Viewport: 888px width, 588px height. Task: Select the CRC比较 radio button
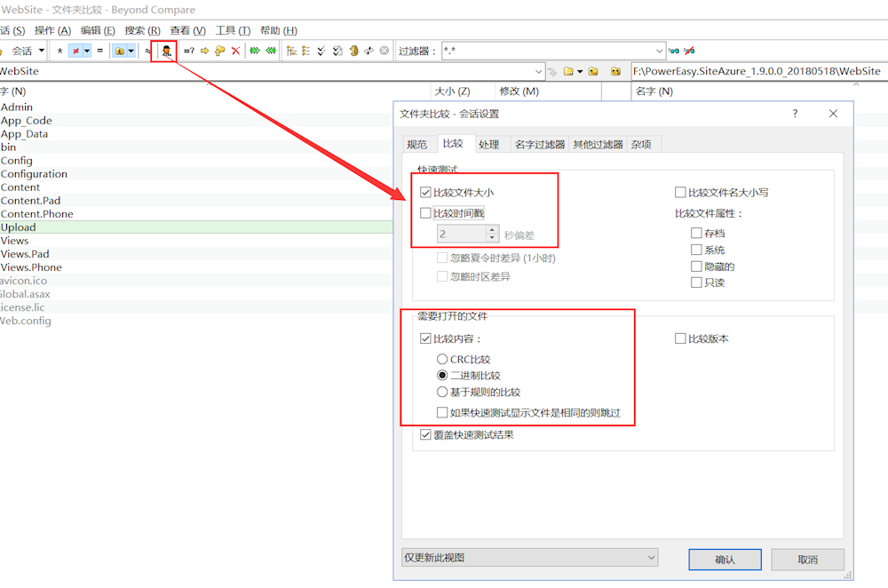(442, 360)
